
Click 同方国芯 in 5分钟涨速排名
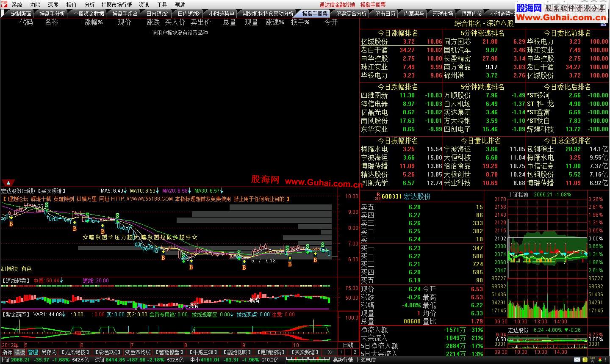[457, 41]
